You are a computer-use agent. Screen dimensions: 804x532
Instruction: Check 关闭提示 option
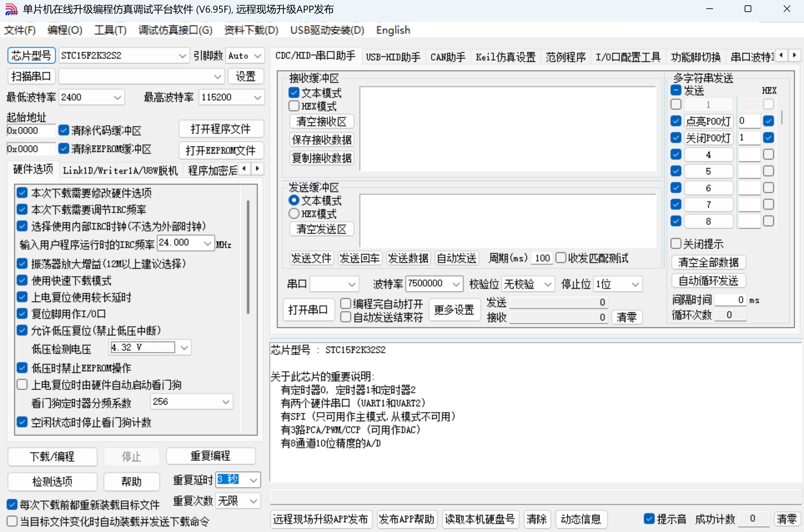tap(676, 243)
